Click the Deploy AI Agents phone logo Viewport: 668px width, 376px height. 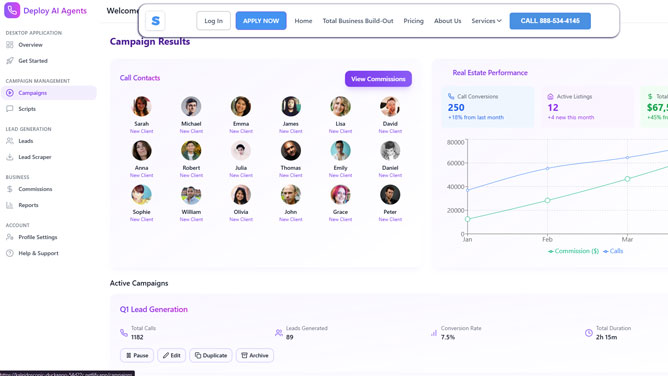(x=12, y=10)
